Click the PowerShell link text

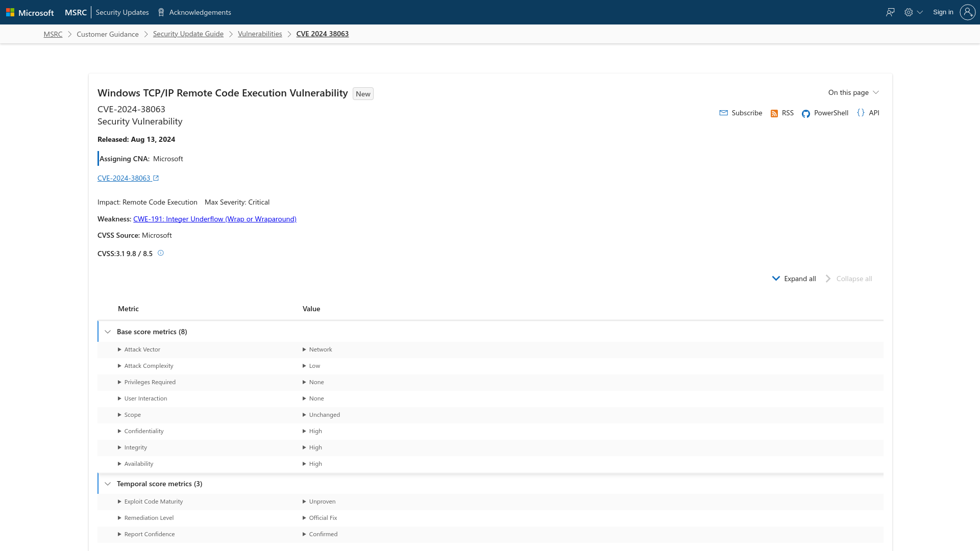click(x=831, y=113)
